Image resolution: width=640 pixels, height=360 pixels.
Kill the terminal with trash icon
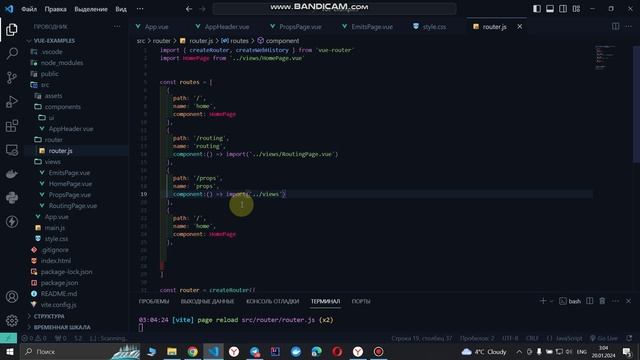(x=602, y=301)
